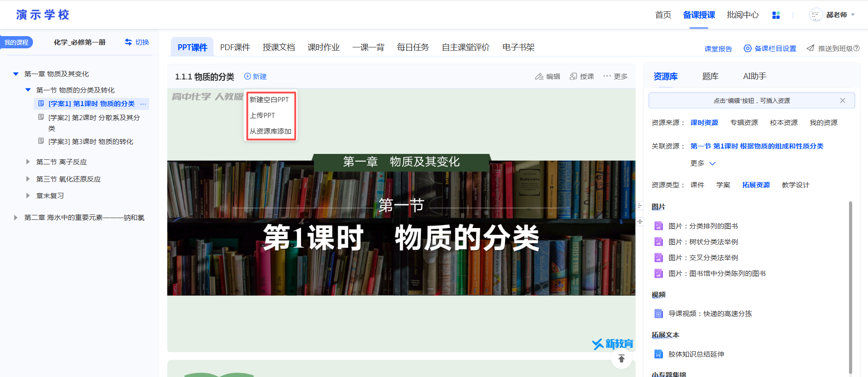
Task: Filter resource type by 课件
Action: tap(698, 185)
